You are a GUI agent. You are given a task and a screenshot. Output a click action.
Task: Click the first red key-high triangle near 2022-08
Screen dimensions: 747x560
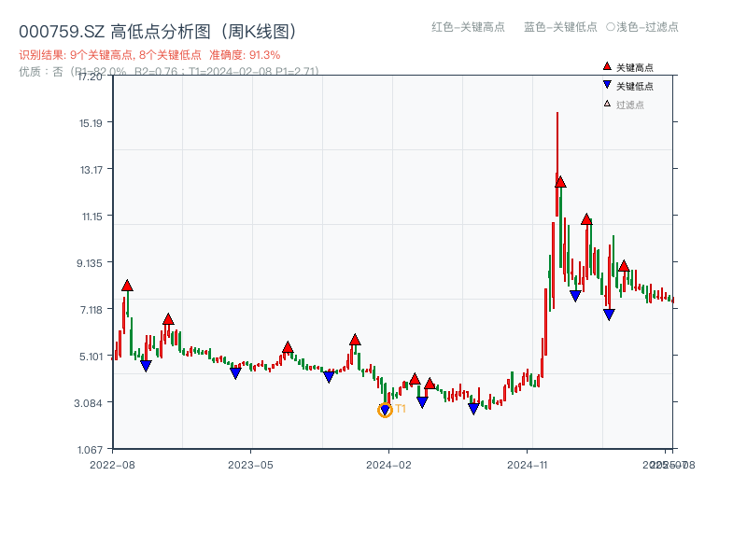click(127, 286)
